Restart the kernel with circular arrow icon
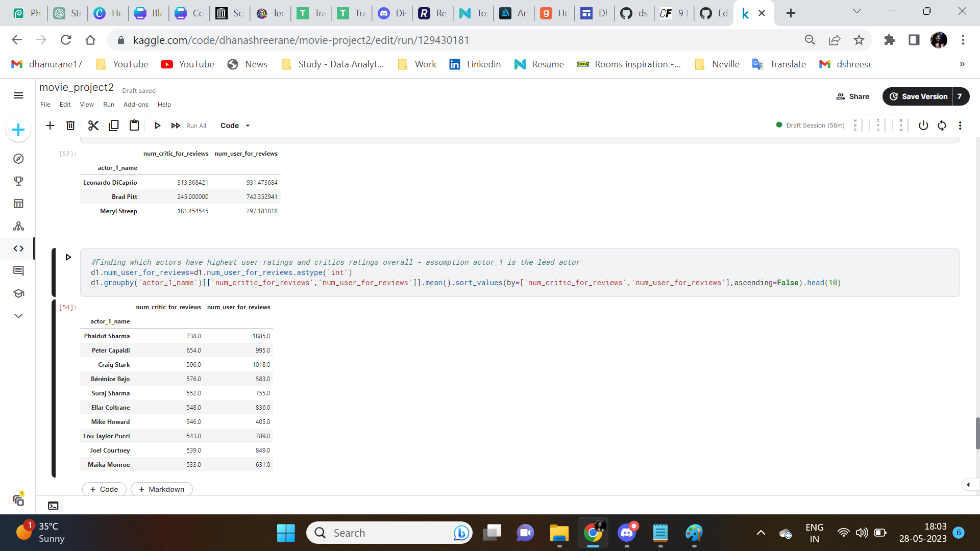Viewport: 980px width, 551px height. coord(942,125)
